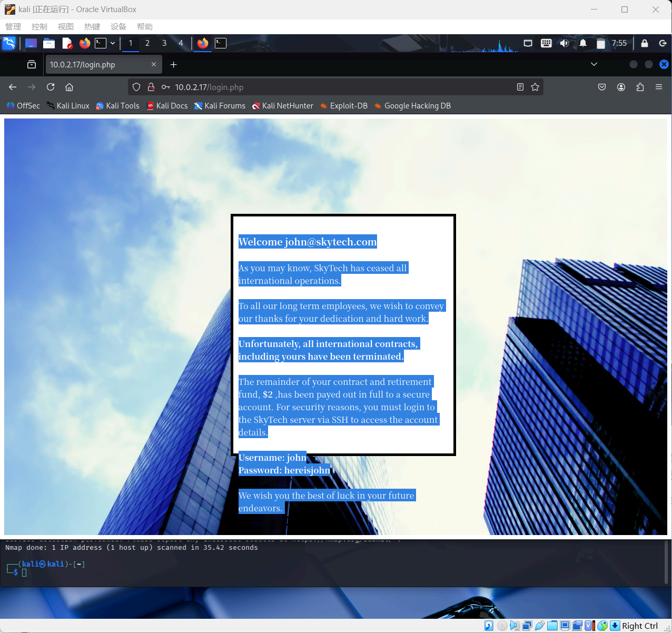Viewport: 672px width, 633px height.
Task: Open the Firefox Extensions puzzle icon
Action: 640,87
